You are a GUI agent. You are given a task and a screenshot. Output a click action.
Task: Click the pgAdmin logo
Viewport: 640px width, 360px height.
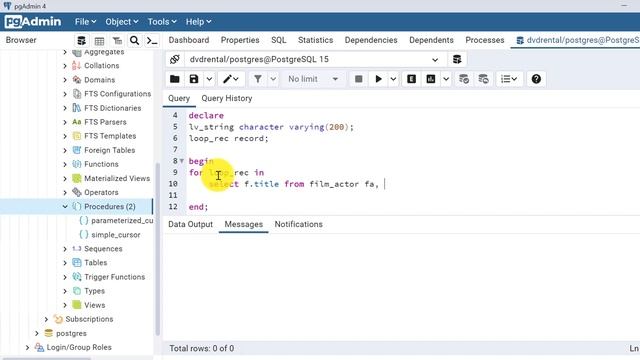coord(33,22)
